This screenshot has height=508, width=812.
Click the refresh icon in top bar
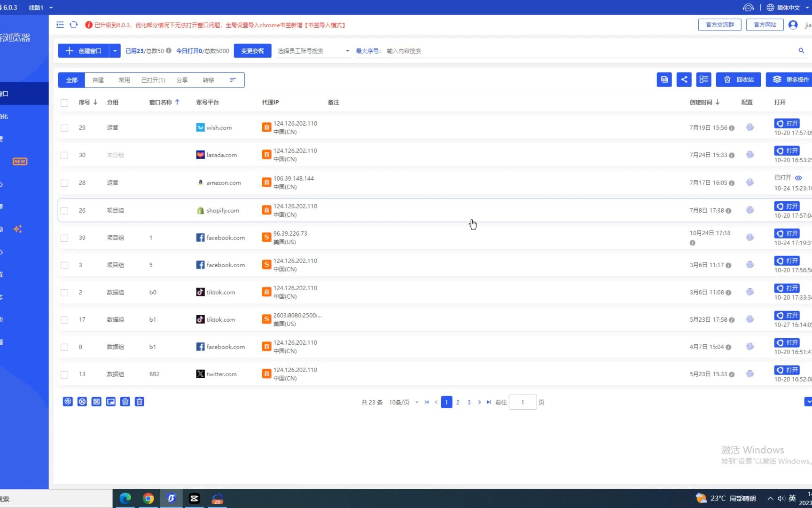pos(74,25)
